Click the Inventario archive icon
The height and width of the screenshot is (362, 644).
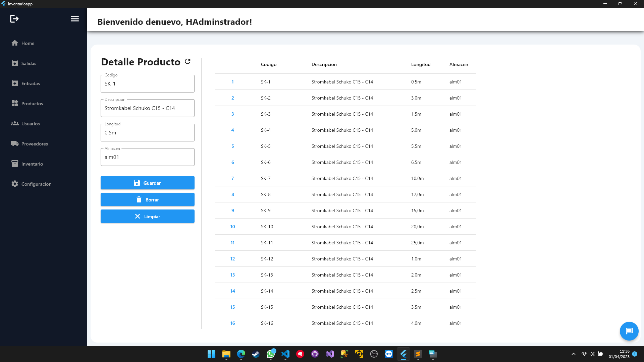click(15, 164)
